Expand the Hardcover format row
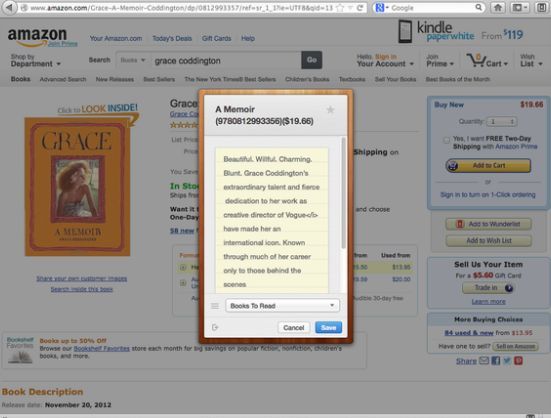The width and height of the screenshot is (551, 418). [x=183, y=268]
